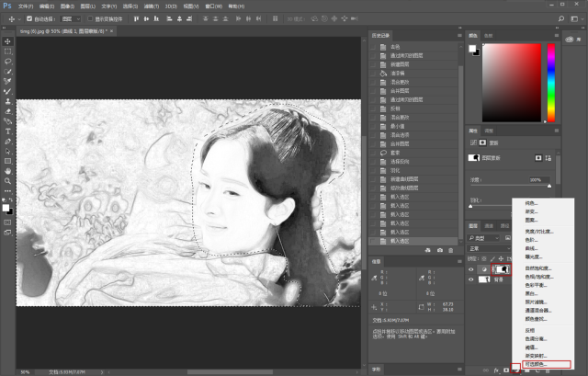
Task: Click the add layer mask icon in Layers panel
Action: 506,370
